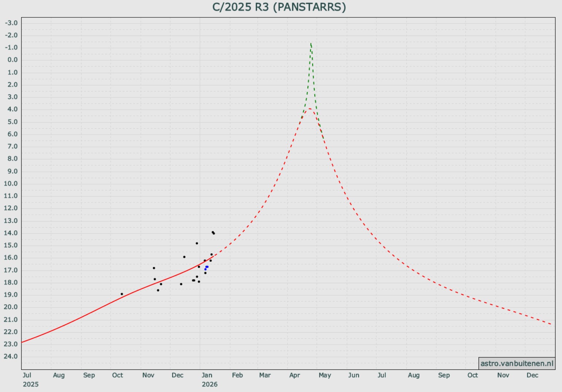
Task: Click the -3.0 magnitude axis label
Action: [11, 23]
